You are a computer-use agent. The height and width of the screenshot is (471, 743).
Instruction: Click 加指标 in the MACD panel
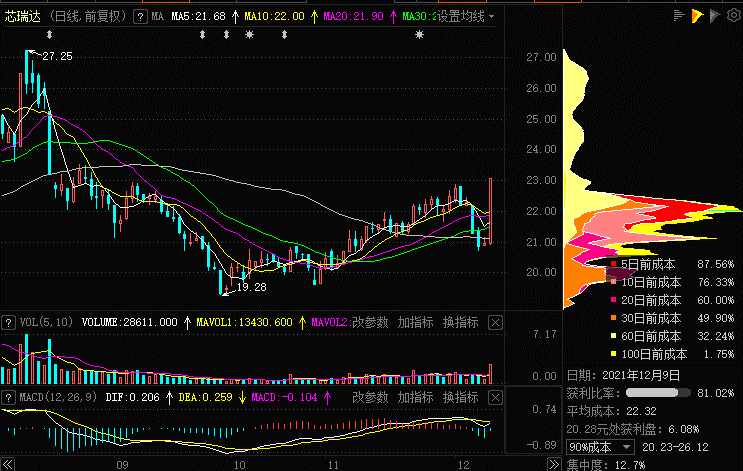[x=415, y=397]
